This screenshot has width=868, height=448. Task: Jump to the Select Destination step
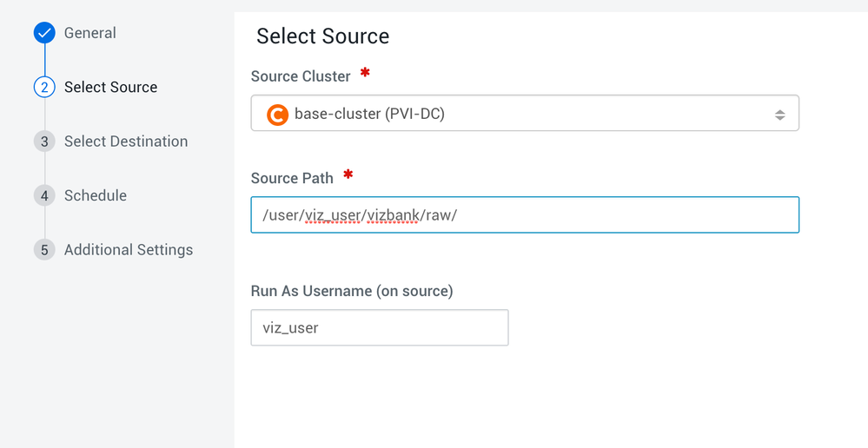(x=126, y=142)
